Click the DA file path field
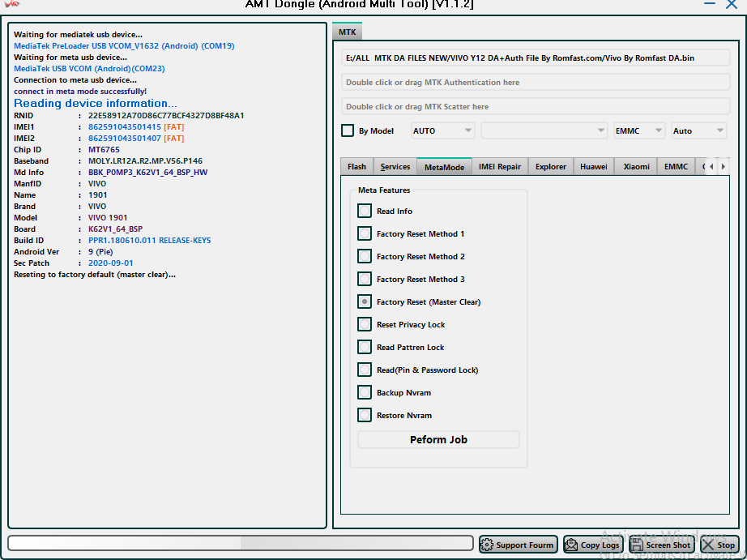The width and height of the screenshot is (747, 560). 536,58
